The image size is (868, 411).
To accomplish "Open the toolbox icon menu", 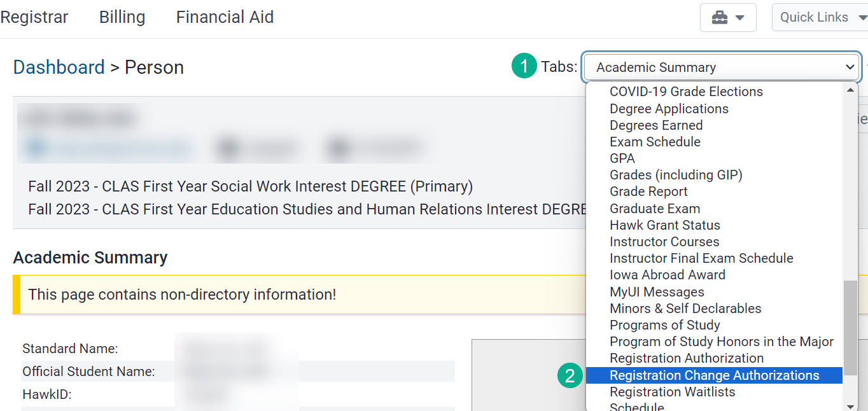I will (x=721, y=17).
